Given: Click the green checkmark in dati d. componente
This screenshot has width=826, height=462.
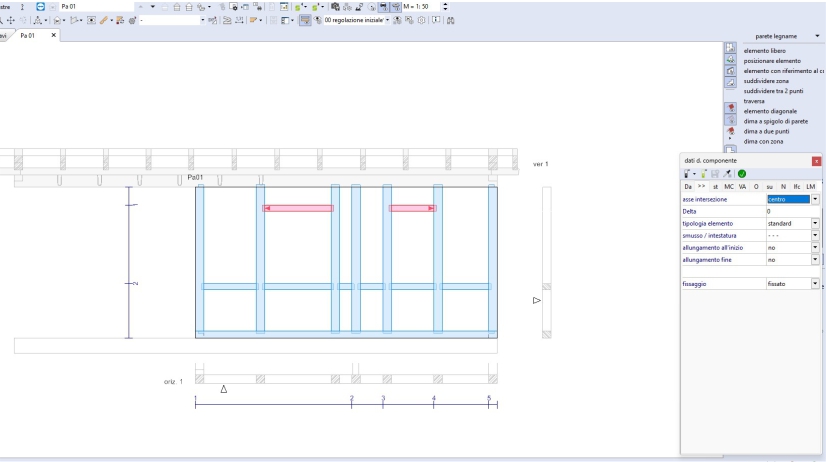Looking at the screenshot, I should click(x=742, y=174).
